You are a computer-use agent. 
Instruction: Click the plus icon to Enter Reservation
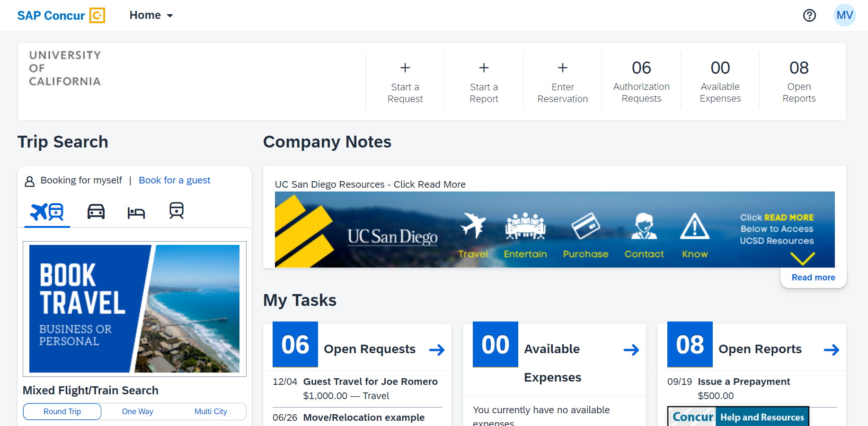562,68
